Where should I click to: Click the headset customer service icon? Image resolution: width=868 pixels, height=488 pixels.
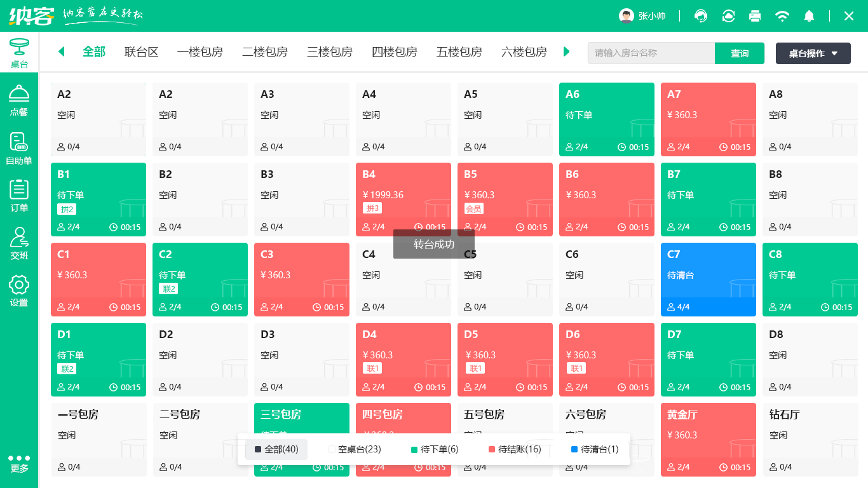pyautogui.click(x=700, y=16)
